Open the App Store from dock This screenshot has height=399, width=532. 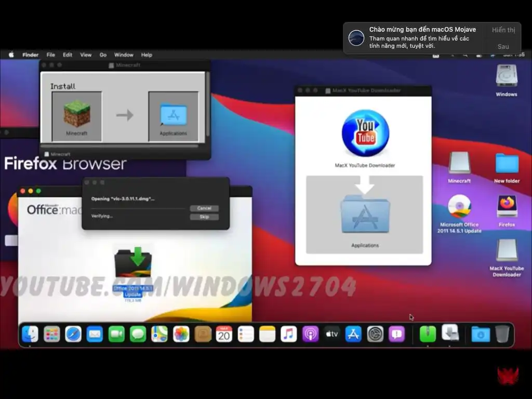[x=353, y=334]
